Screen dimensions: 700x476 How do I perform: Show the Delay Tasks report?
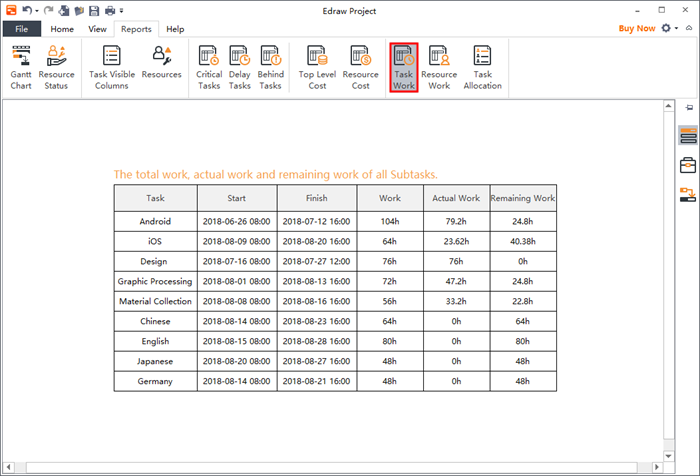coord(240,67)
